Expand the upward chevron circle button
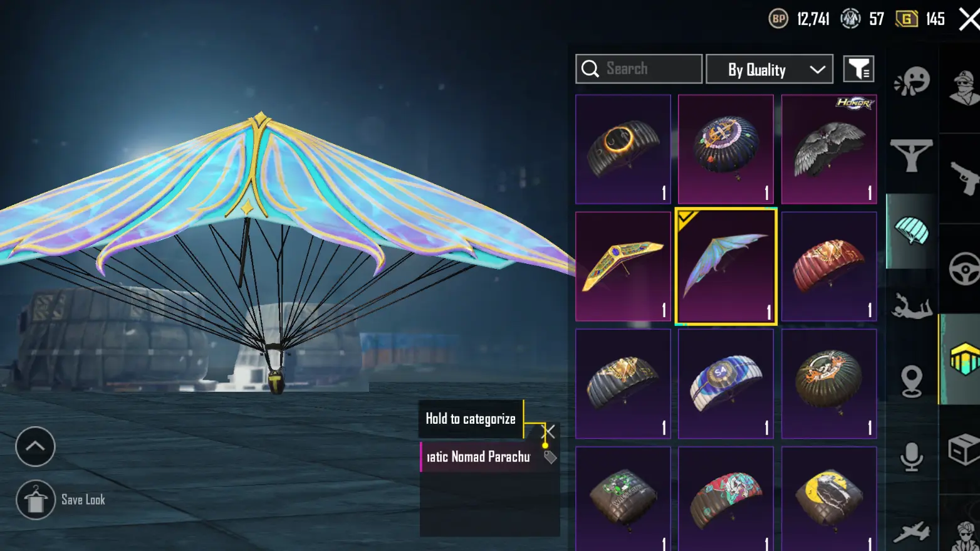Viewport: 980px width, 551px height. click(35, 446)
